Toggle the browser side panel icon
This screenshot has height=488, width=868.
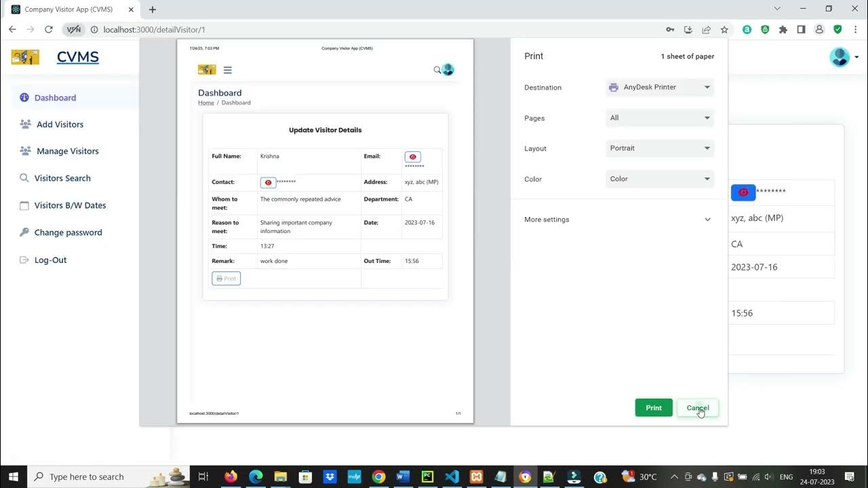pyautogui.click(x=801, y=30)
